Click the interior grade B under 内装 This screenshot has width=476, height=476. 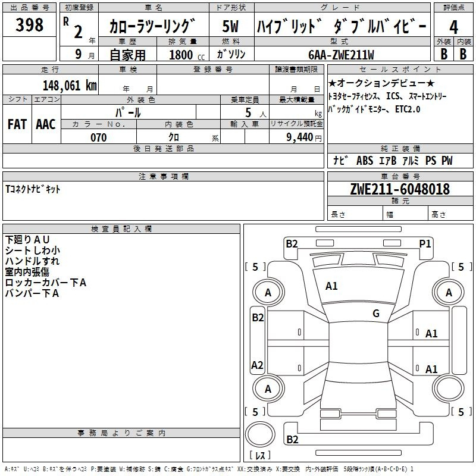click(463, 54)
